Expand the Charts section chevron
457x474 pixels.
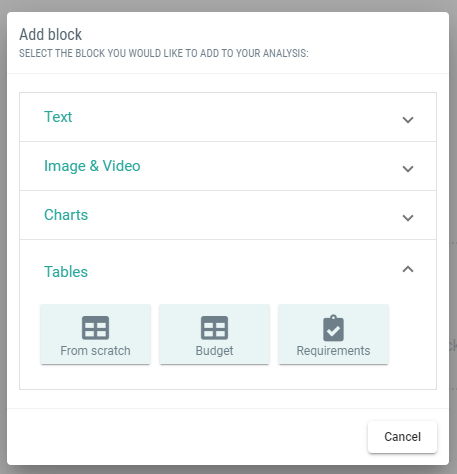point(408,218)
